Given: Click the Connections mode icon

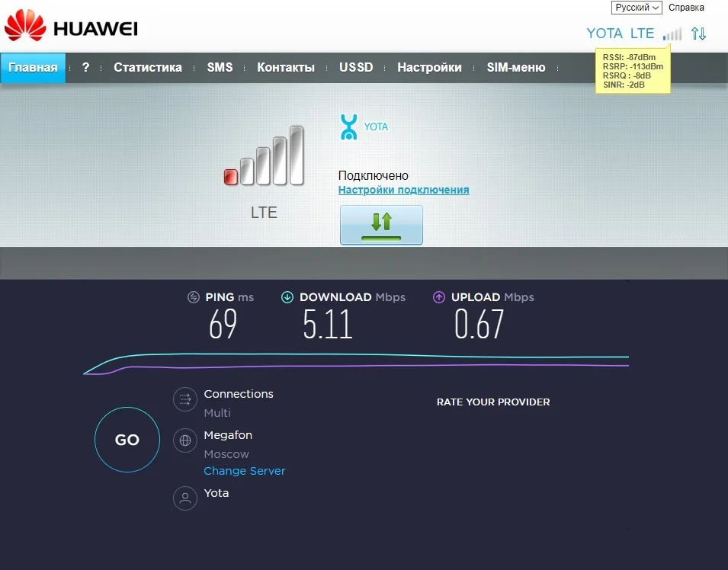Looking at the screenshot, I should [x=185, y=399].
